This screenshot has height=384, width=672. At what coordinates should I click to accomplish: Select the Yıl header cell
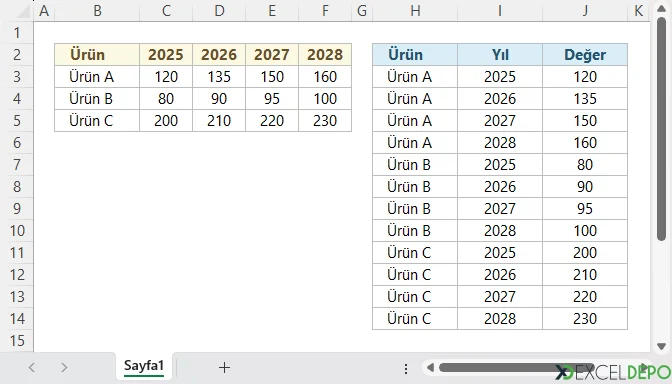tap(500, 54)
